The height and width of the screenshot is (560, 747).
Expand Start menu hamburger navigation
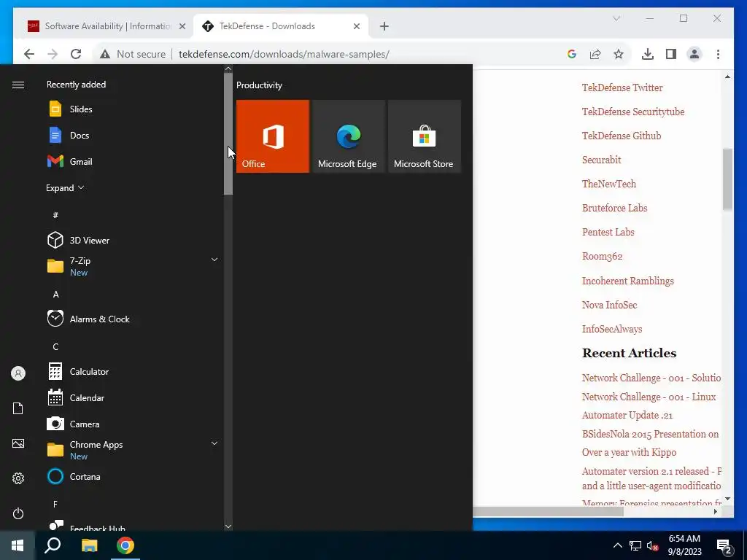coord(18,85)
